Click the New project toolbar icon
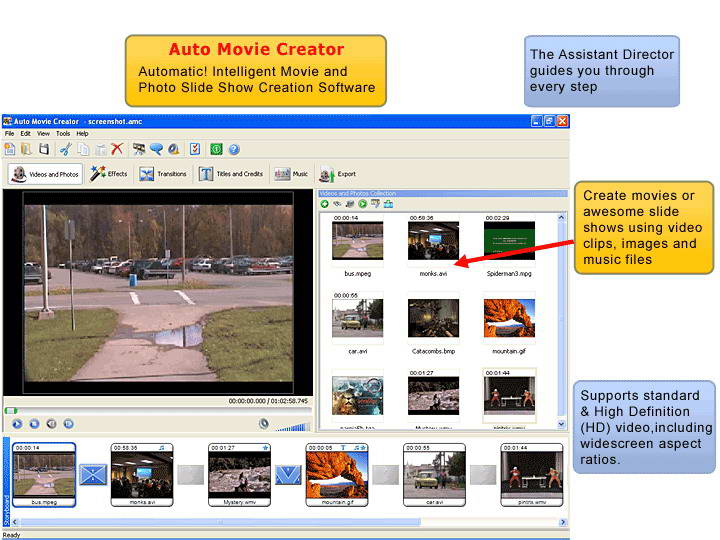This screenshot has height=540, width=720. 10,149
